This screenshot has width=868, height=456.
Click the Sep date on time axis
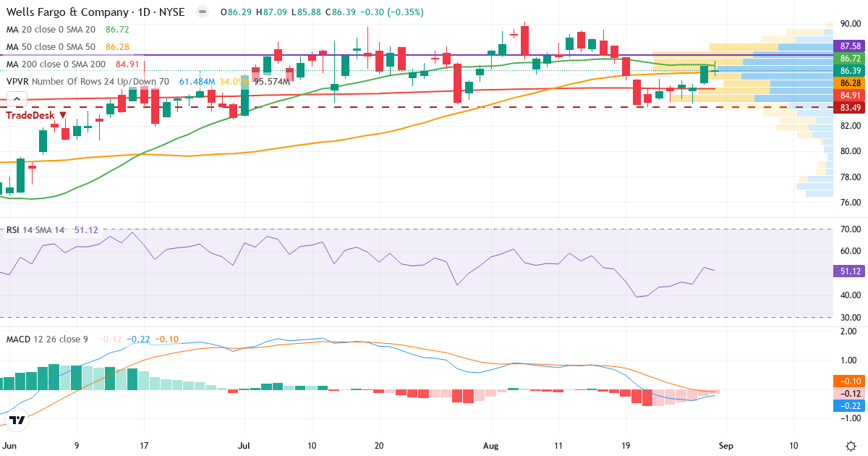726,445
